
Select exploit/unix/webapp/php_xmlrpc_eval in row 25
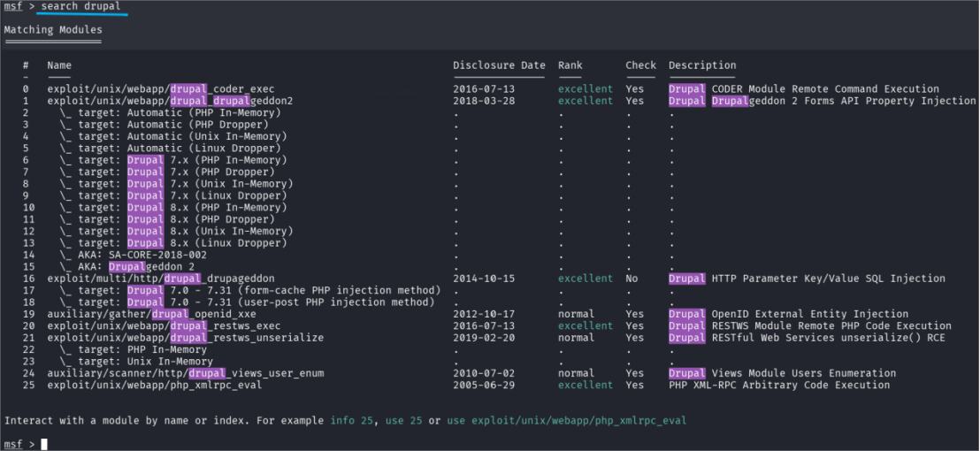tap(155, 386)
